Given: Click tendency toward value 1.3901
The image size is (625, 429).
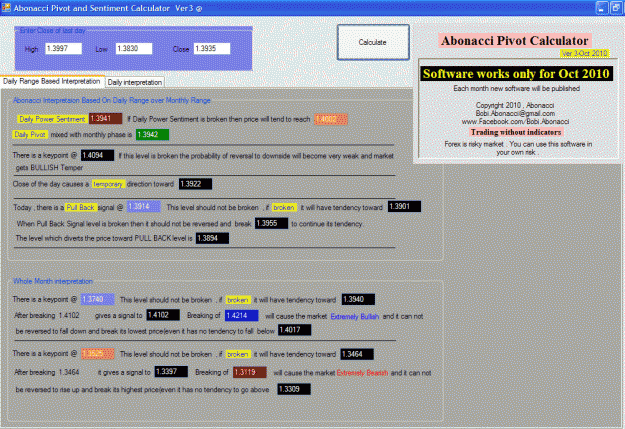Looking at the screenshot, I should coord(405,207).
